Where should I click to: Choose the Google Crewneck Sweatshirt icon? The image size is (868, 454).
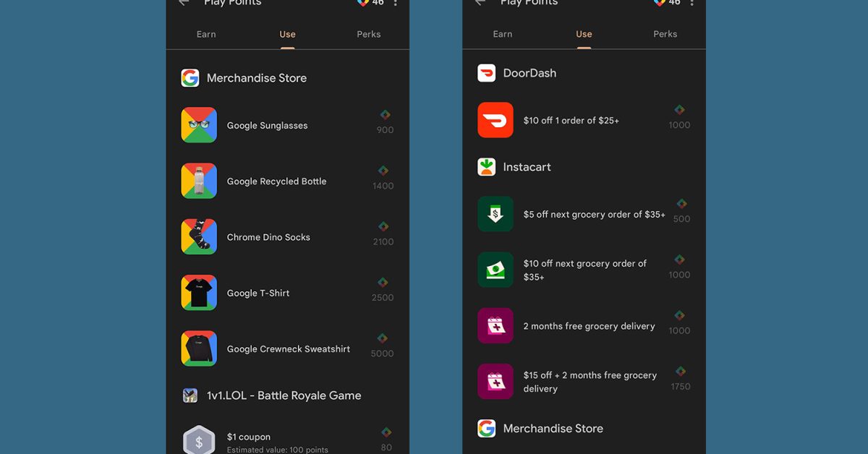pos(199,348)
